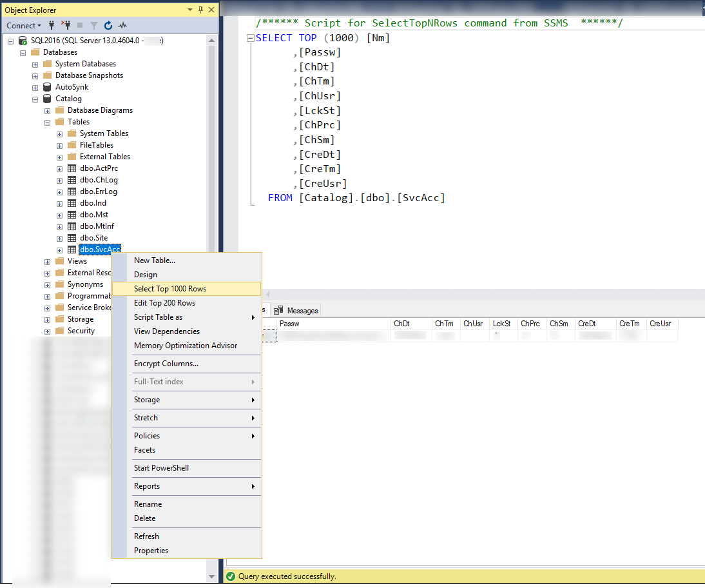Image resolution: width=705 pixels, height=588 pixels.
Task: Collapse the Catalog database node
Action: click(x=35, y=99)
